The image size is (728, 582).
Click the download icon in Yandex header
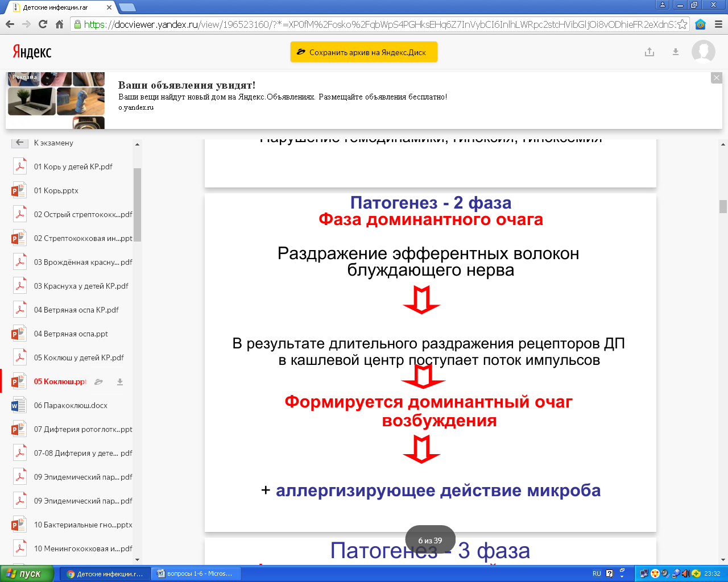coord(676,52)
